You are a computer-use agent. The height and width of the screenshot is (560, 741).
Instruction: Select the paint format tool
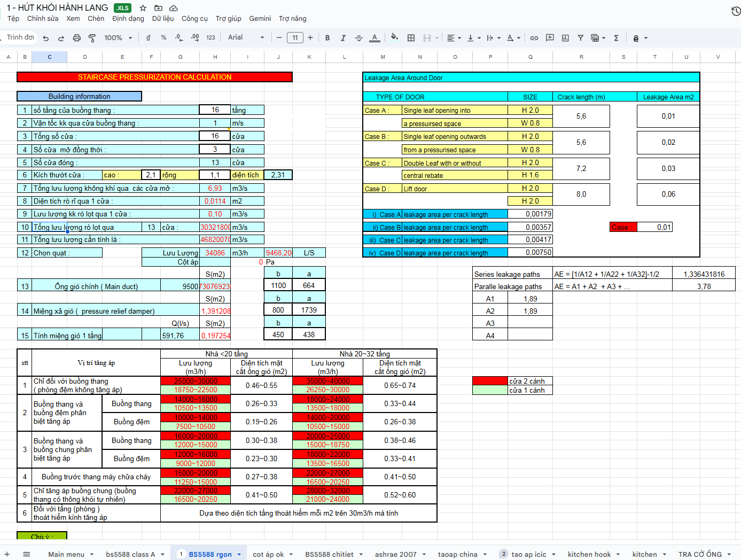pyautogui.click(x=92, y=38)
